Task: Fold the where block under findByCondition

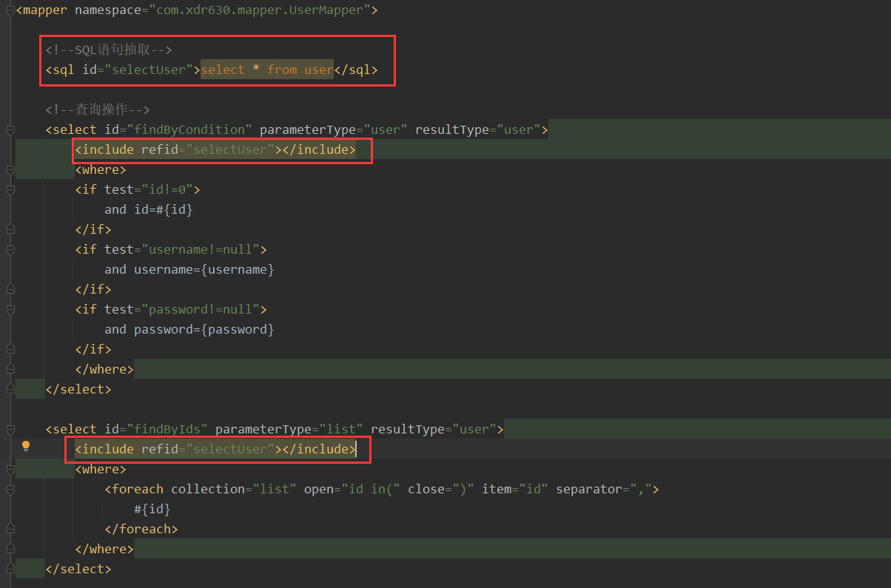Action: [x=10, y=170]
